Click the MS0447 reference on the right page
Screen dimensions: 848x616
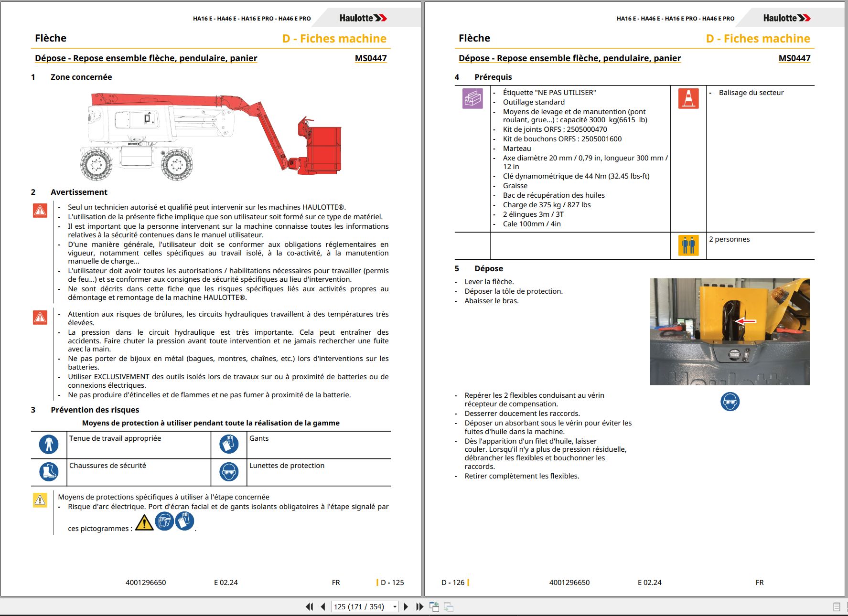794,58
